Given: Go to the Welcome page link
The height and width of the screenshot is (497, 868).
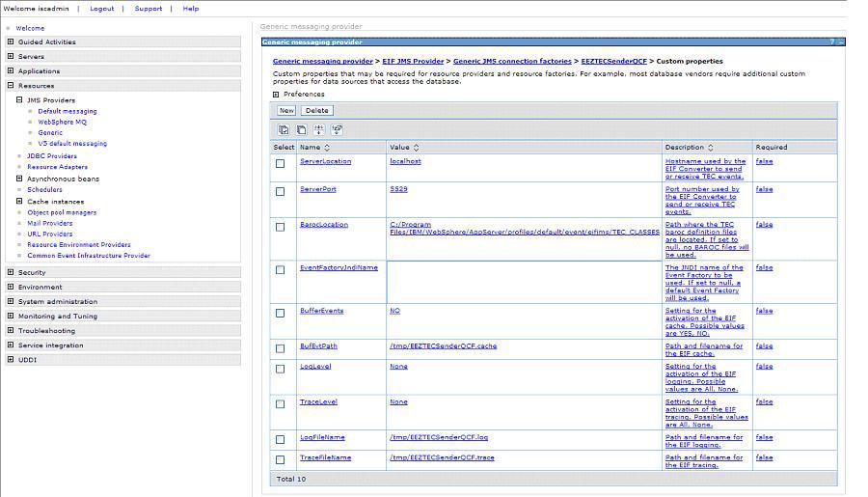Looking at the screenshot, I should [30, 28].
